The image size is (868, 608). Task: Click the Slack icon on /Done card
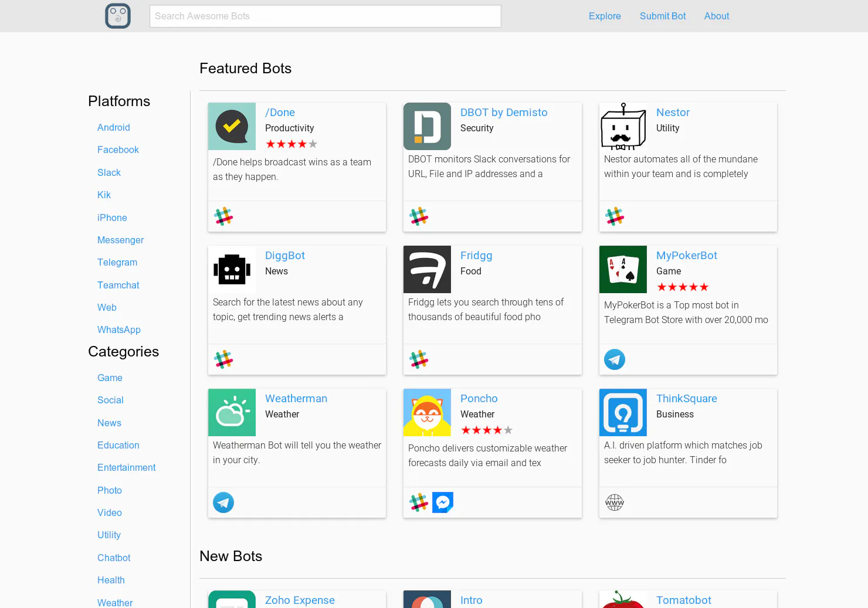pyautogui.click(x=223, y=216)
